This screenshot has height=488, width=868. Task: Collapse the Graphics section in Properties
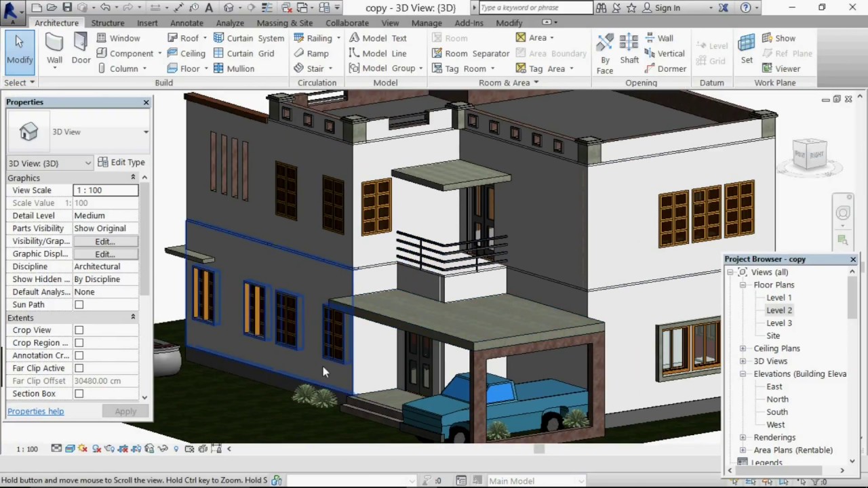[133, 178]
